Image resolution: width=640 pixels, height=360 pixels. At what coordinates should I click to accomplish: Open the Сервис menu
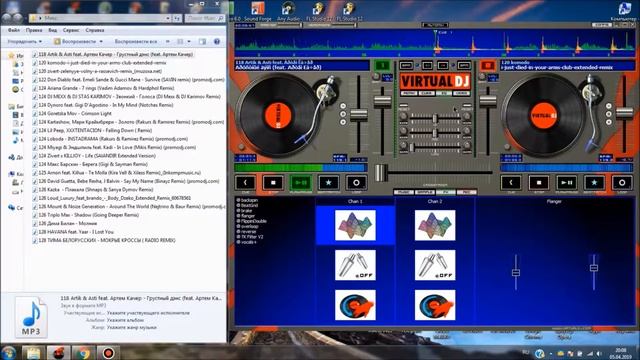71,30
